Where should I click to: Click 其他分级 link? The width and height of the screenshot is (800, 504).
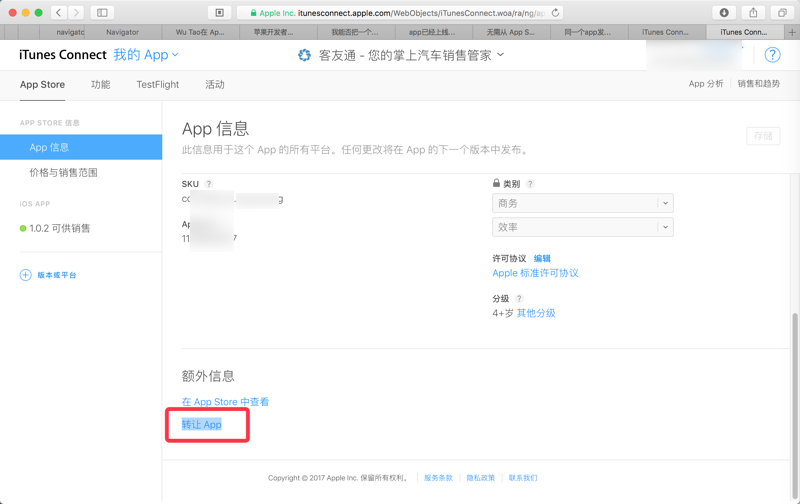point(536,313)
